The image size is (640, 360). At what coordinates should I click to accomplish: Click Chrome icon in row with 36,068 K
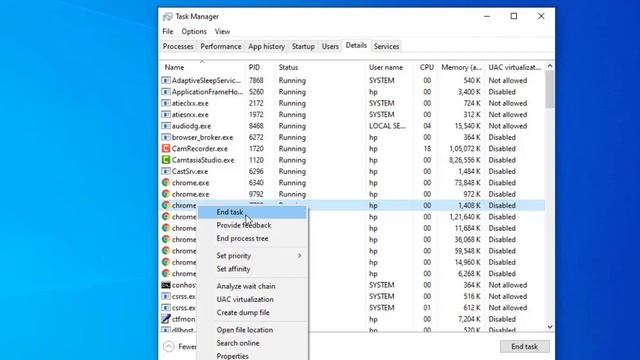click(x=166, y=240)
